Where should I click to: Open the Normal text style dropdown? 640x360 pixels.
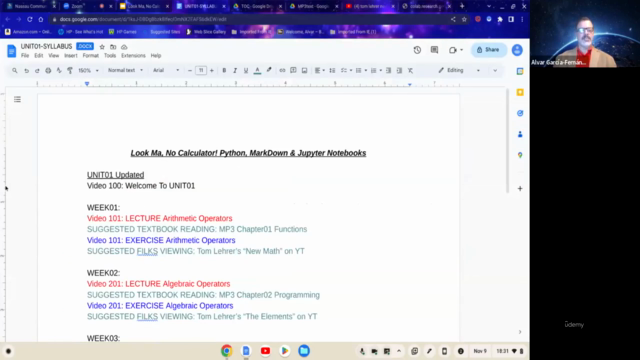click(x=125, y=71)
